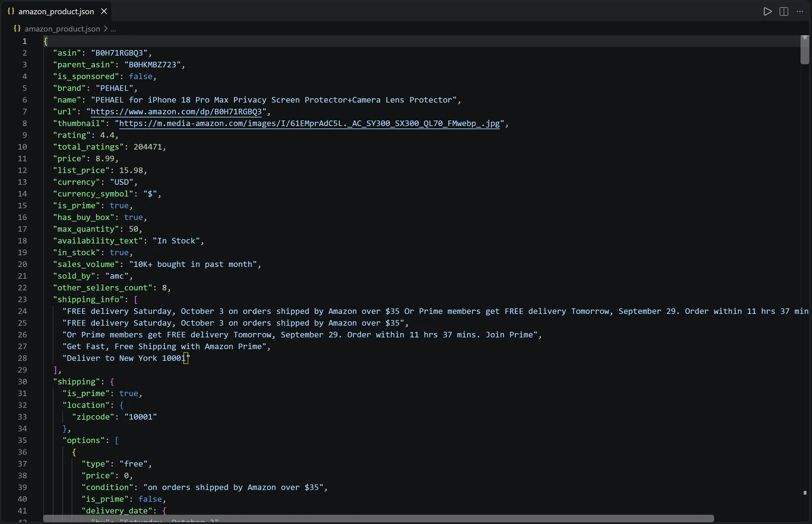Screen dimensions: 812x524
Task: Open the More Actions ellipsis menu
Action: tap(800, 11)
